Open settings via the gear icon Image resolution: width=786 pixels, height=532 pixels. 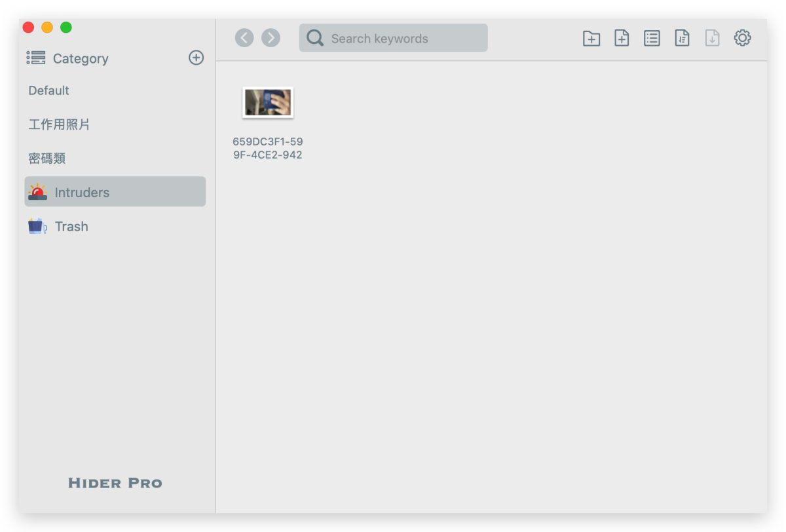pyautogui.click(x=742, y=38)
